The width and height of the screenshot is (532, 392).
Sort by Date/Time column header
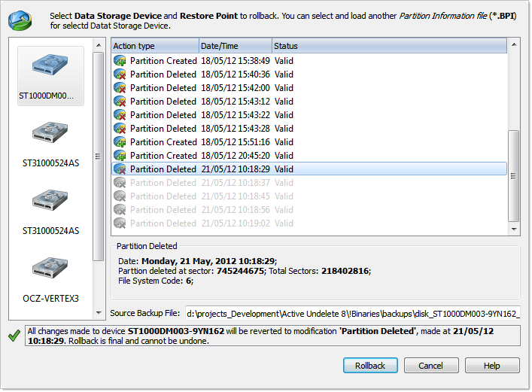click(x=236, y=46)
